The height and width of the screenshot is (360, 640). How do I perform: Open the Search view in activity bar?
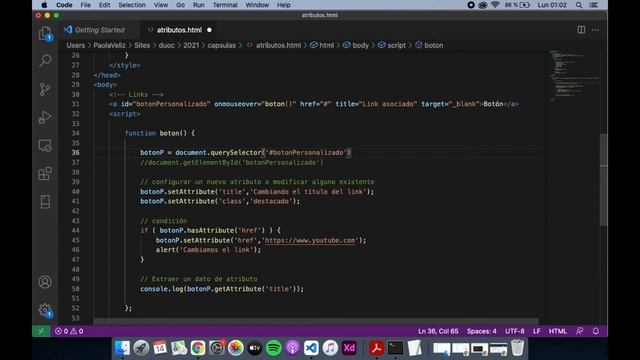(x=45, y=61)
